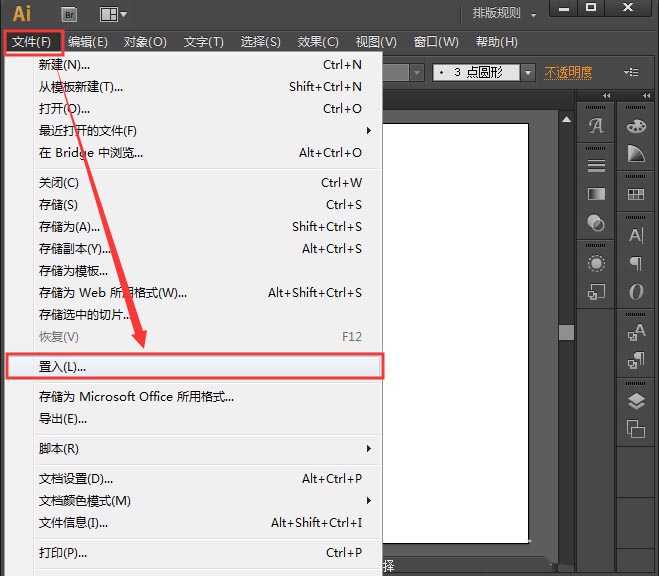The height and width of the screenshot is (576, 659).
Task: Open the 文字(T) menu
Action: pyautogui.click(x=203, y=42)
